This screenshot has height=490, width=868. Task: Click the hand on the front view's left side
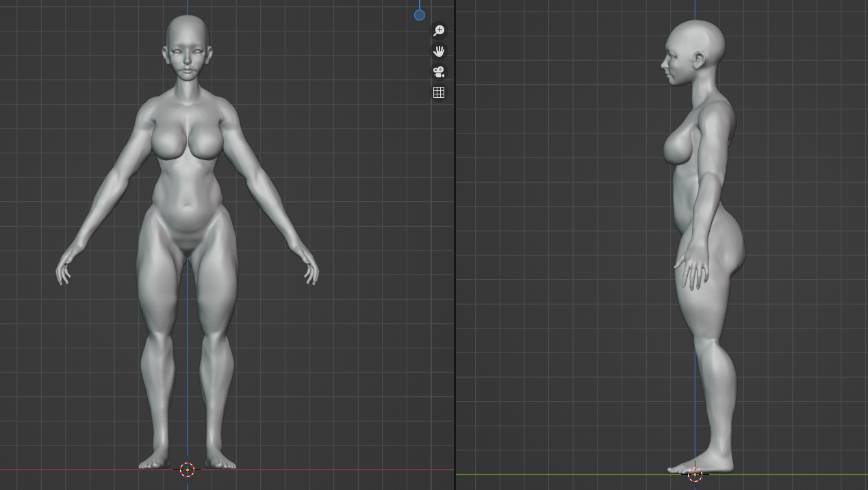(65, 268)
